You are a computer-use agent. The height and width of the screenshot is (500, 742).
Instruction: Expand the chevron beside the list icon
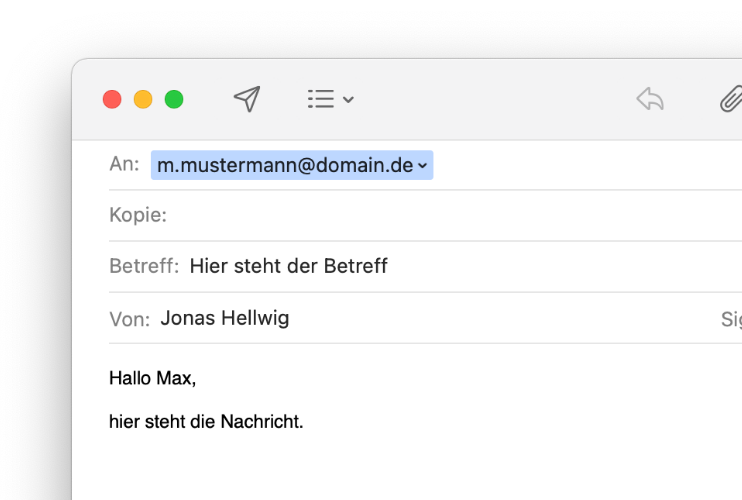(x=348, y=100)
